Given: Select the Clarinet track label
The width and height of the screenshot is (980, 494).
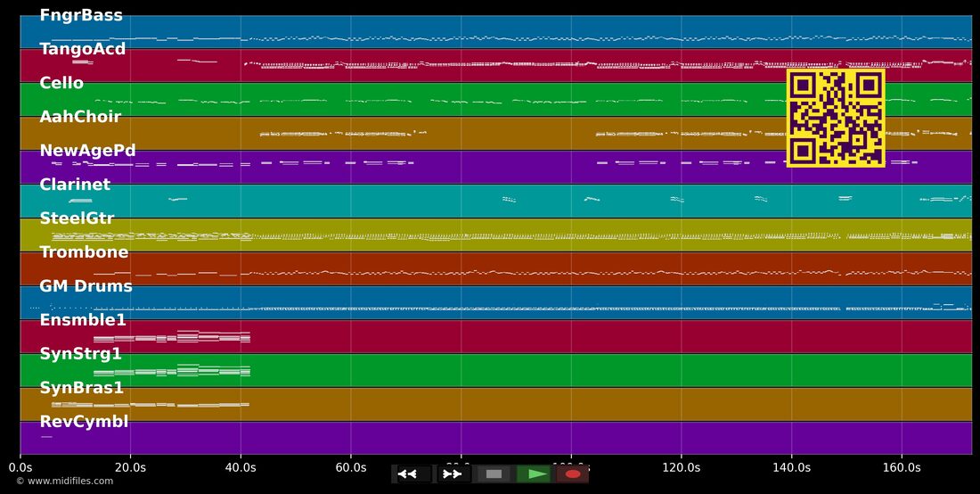Looking at the screenshot, I should coord(75,185).
